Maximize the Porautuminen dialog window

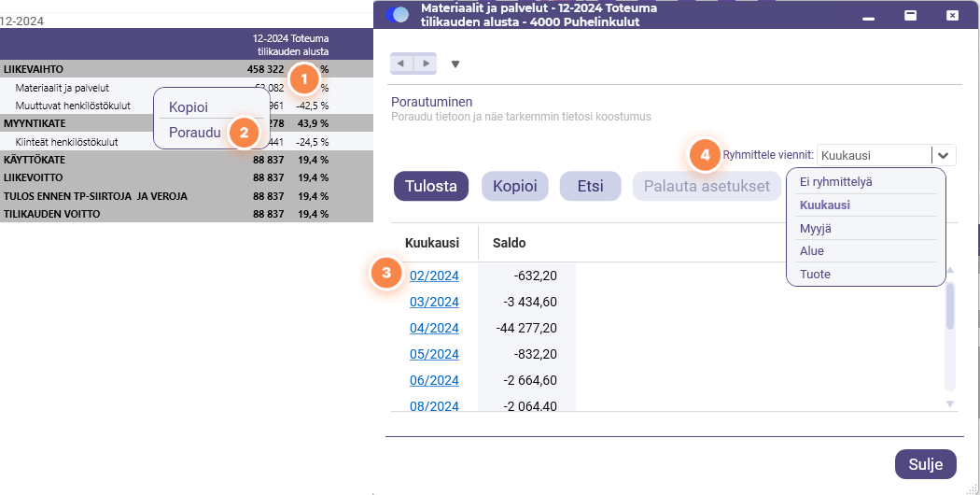coord(911,16)
